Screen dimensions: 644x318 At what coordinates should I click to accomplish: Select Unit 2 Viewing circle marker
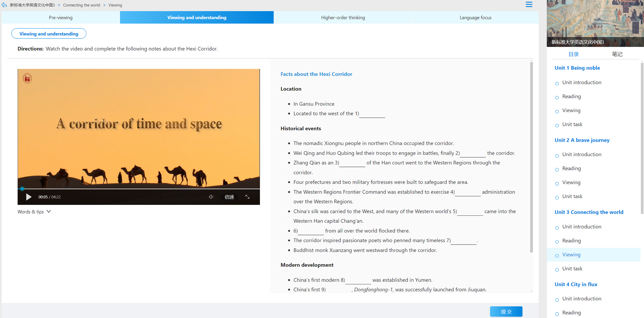pos(557,184)
